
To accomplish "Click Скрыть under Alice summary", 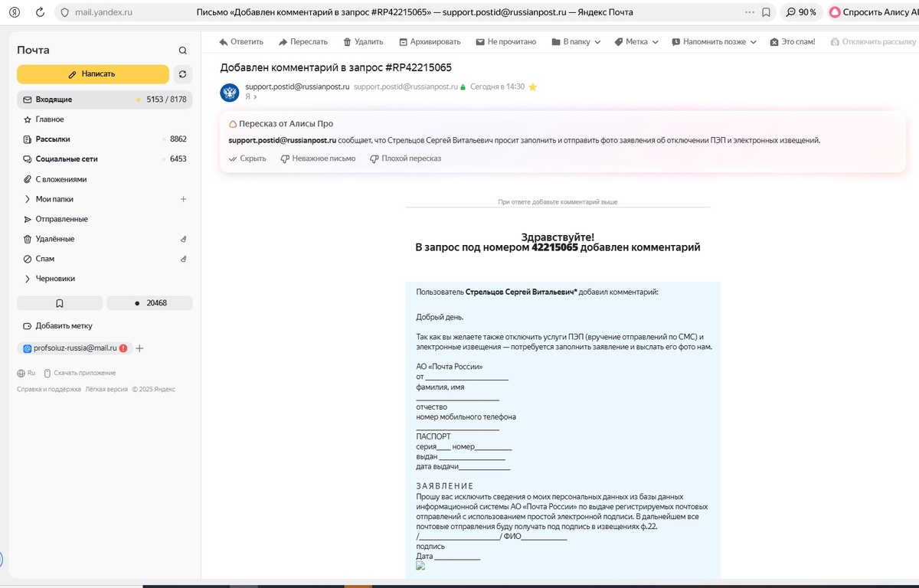I will (x=247, y=158).
